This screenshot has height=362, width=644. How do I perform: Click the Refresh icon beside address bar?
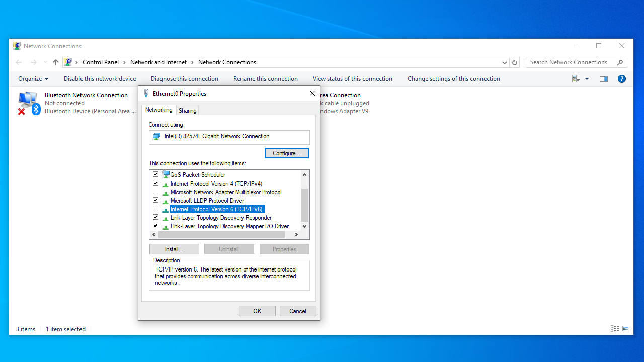514,62
